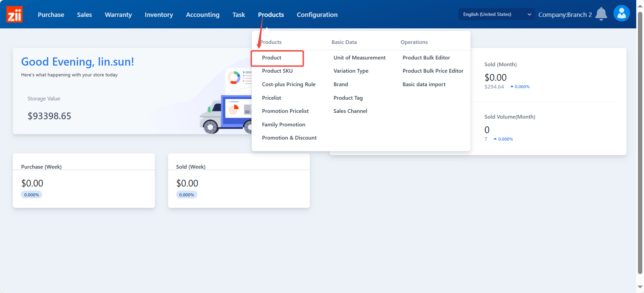
Task: Launch the Product Bulk Price Editor
Action: 433,71
